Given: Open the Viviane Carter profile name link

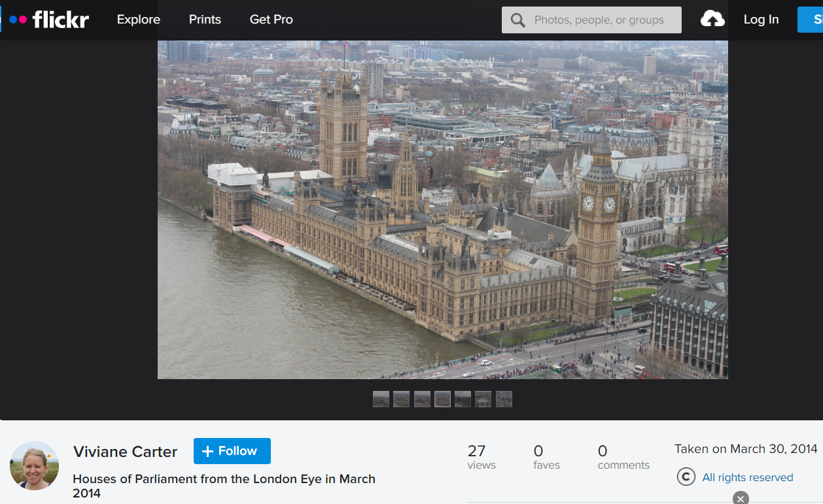Looking at the screenshot, I should (x=125, y=452).
